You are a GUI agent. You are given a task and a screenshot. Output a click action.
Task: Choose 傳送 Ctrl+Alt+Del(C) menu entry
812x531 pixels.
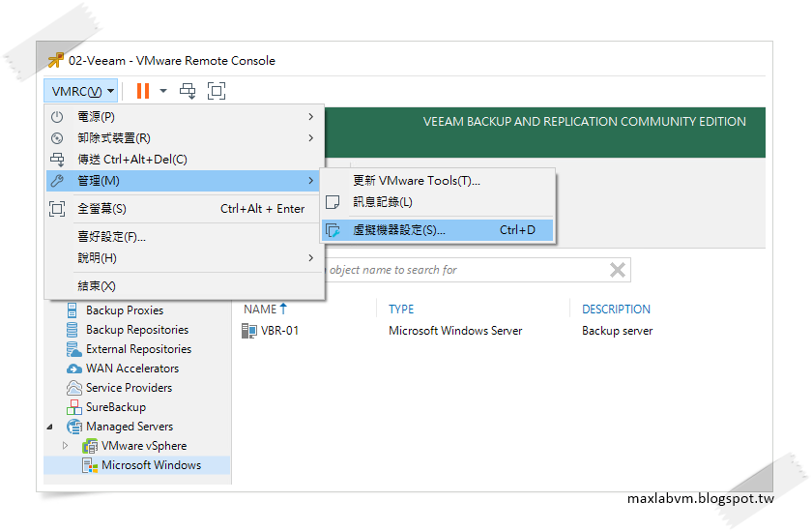pyautogui.click(x=185, y=160)
